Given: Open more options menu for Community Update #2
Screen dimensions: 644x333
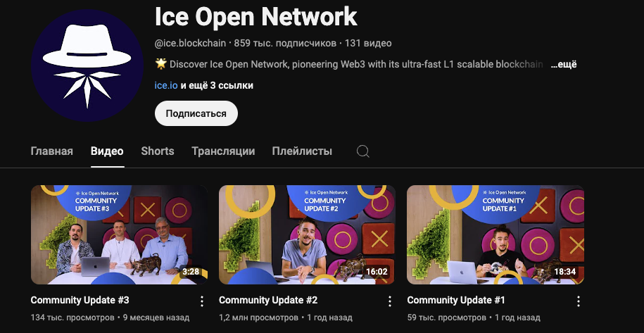Looking at the screenshot, I should [390, 301].
